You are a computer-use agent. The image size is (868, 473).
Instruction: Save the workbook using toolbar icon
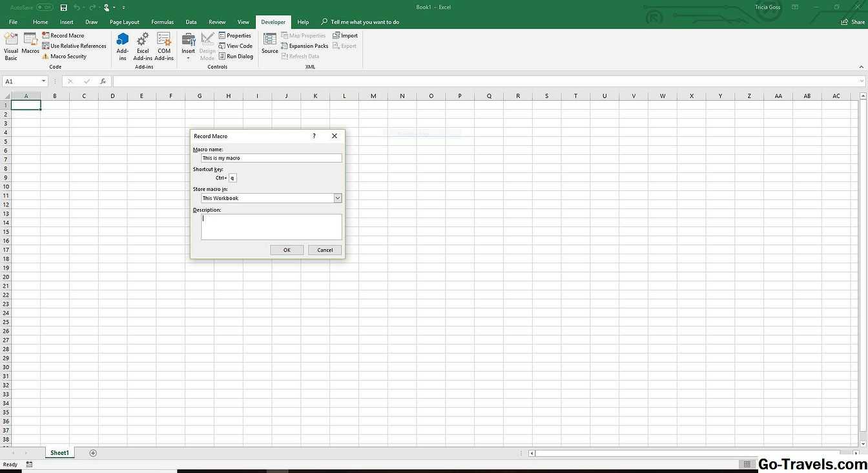click(63, 8)
